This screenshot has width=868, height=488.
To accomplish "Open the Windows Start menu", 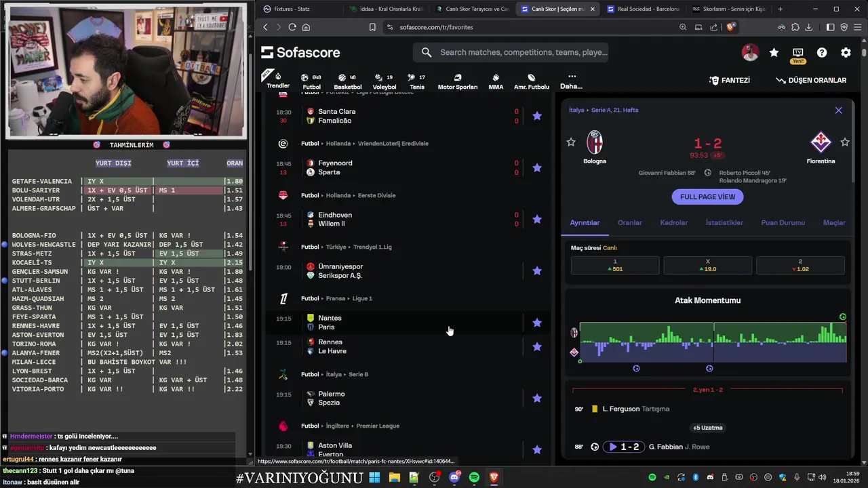I will (x=374, y=478).
